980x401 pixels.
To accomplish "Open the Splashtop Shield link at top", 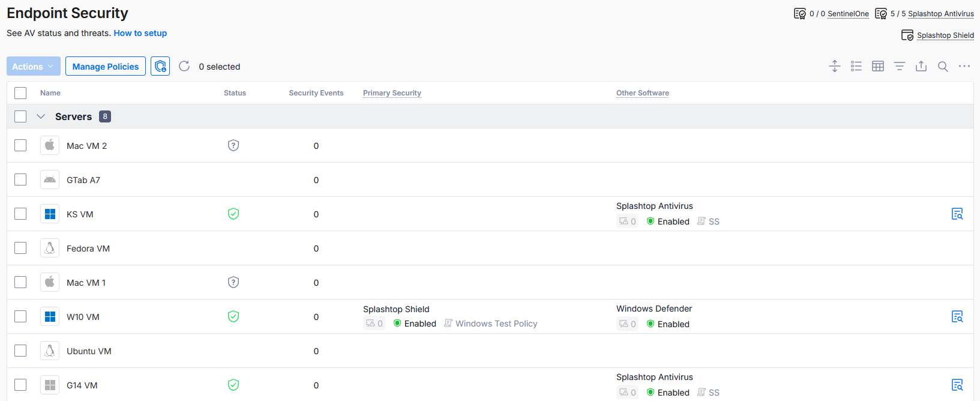I will pos(945,35).
